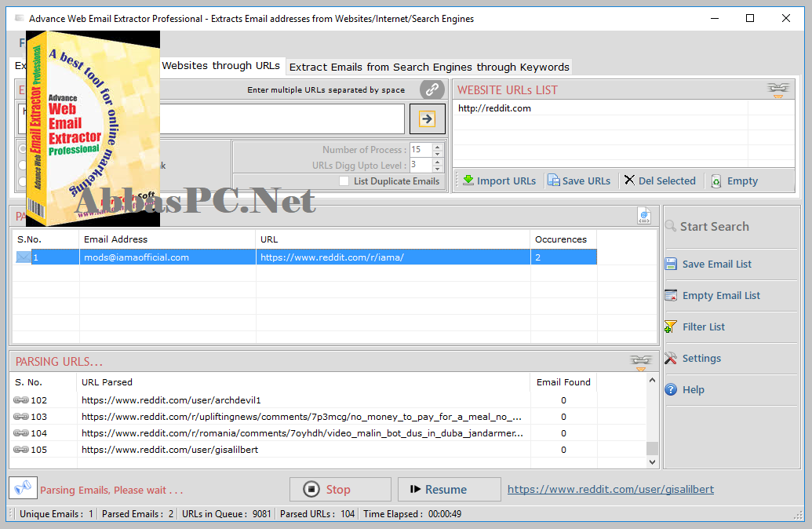Image resolution: width=812 pixels, height=529 pixels.
Task: Toggle List Duplicate Emails checkbox
Action: (344, 181)
